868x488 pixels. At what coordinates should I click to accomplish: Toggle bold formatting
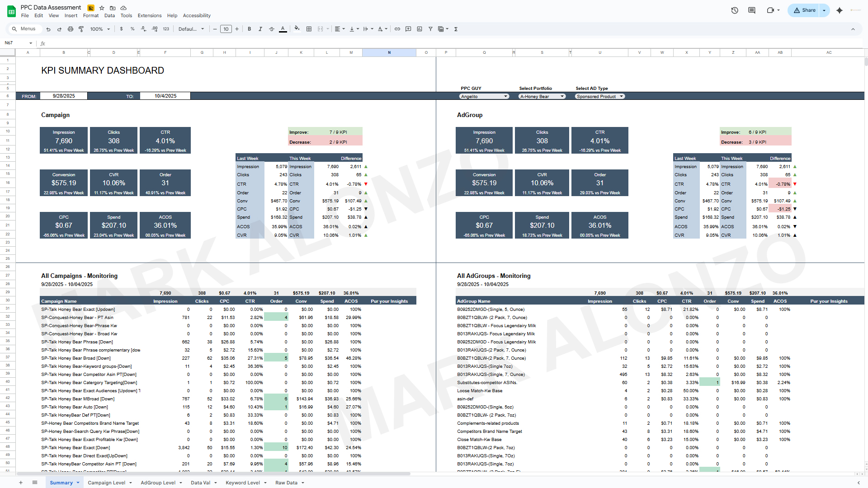pyautogui.click(x=249, y=29)
